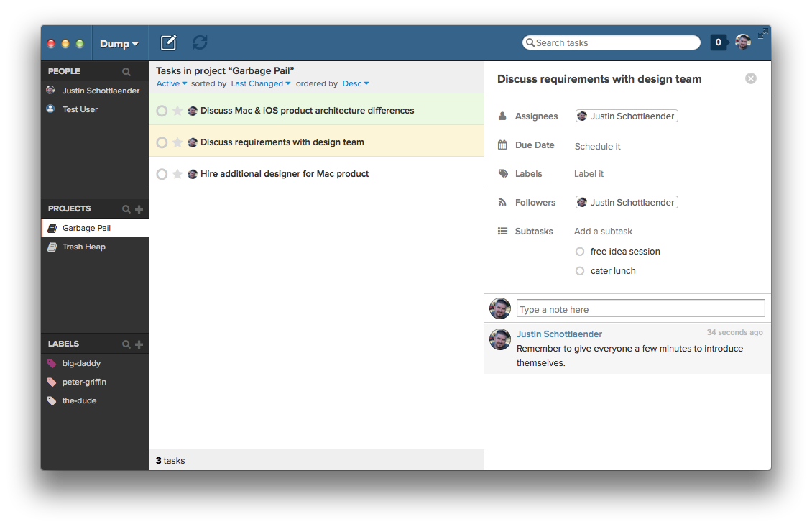Star the Hire additional designer task

(x=177, y=173)
